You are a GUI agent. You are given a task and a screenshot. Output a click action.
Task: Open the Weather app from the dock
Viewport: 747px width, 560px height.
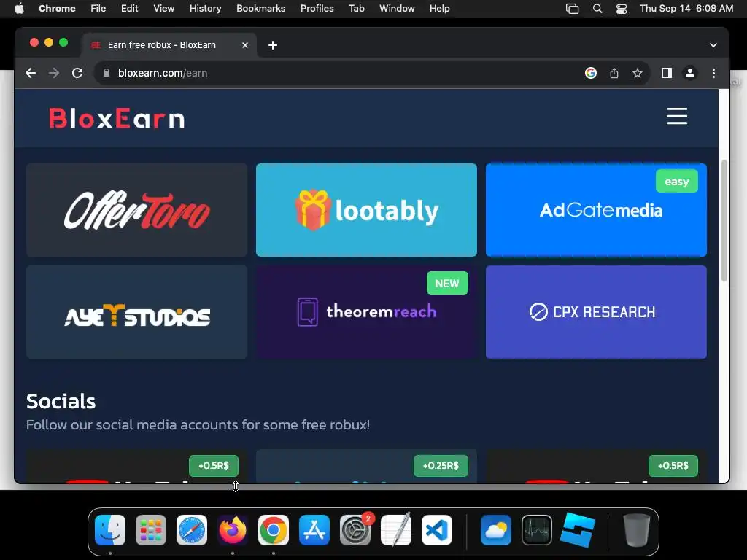[x=495, y=530]
